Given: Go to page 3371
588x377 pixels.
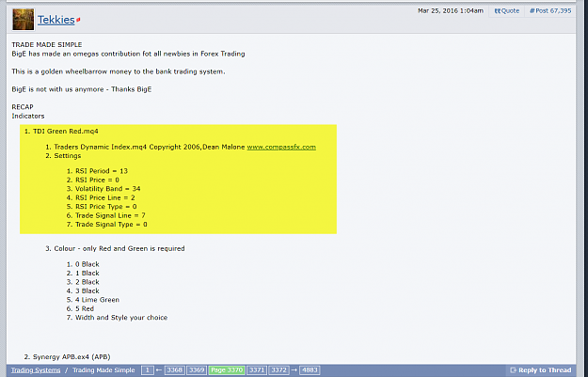Looking at the screenshot, I should coord(257,370).
